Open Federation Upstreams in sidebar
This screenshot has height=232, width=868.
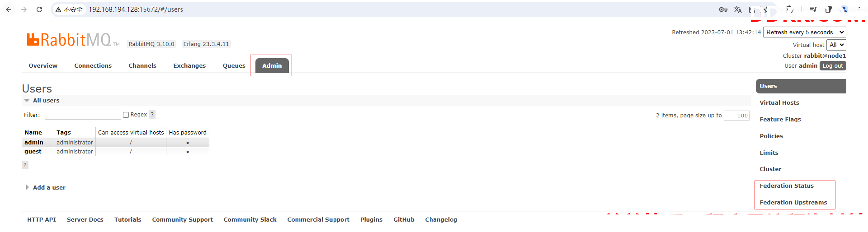[x=793, y=203]
